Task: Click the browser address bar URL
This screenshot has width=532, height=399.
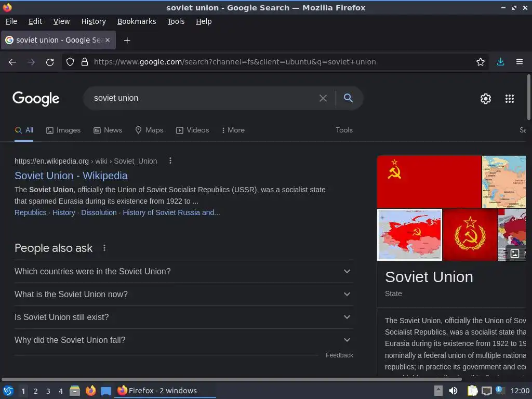Action: coord(235,62)
